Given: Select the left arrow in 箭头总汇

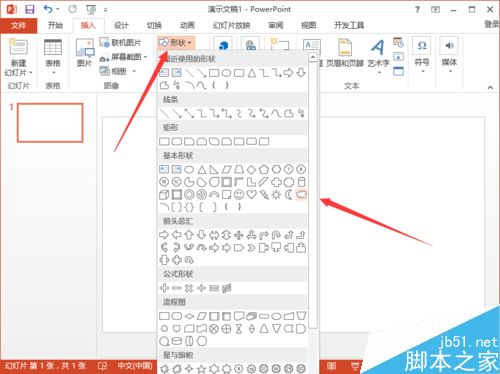Looking at the screenshot, I should pyautogui.click(x=177, y=235).
